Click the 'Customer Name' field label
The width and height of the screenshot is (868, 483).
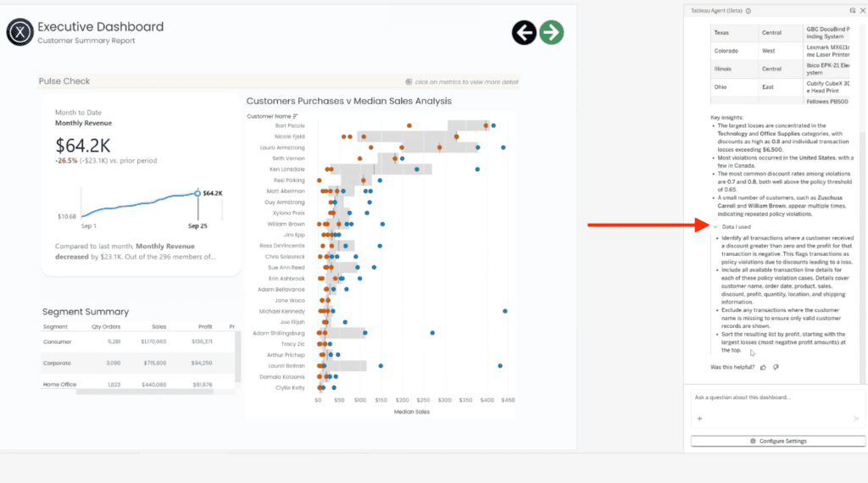point(269,116)
